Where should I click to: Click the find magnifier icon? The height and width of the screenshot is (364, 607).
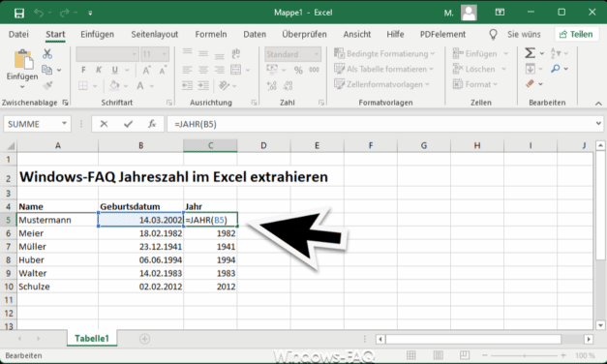tap(556, 69)
